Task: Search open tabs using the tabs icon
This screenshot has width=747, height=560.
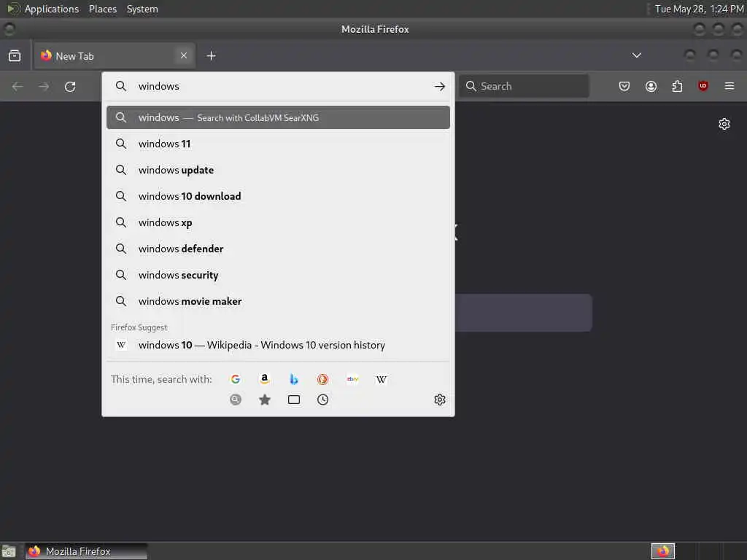Action: (x=294, y=400)
